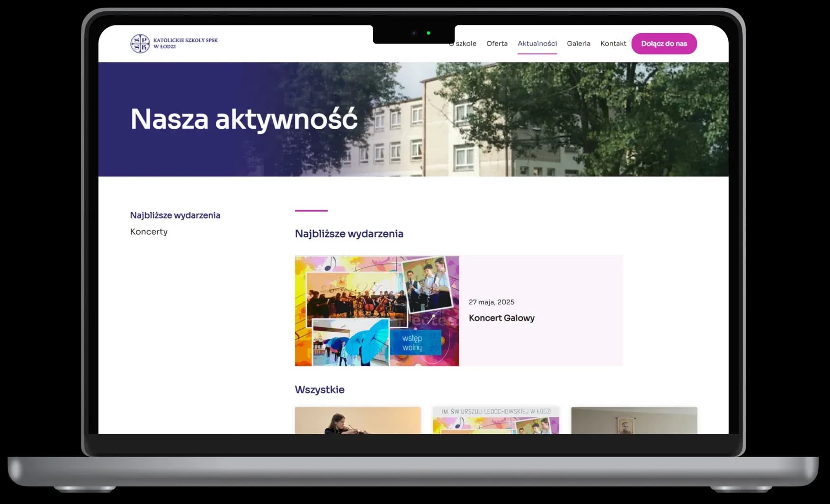The width and height of the screenshot is (830, 504).
Task: Go to the Galeria page
Action: pos(579,44)
